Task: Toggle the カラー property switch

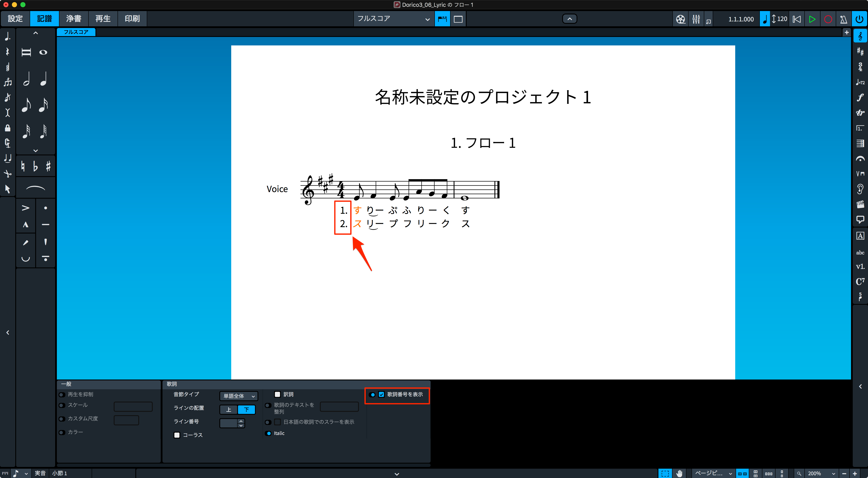Action: click(62, 433)
